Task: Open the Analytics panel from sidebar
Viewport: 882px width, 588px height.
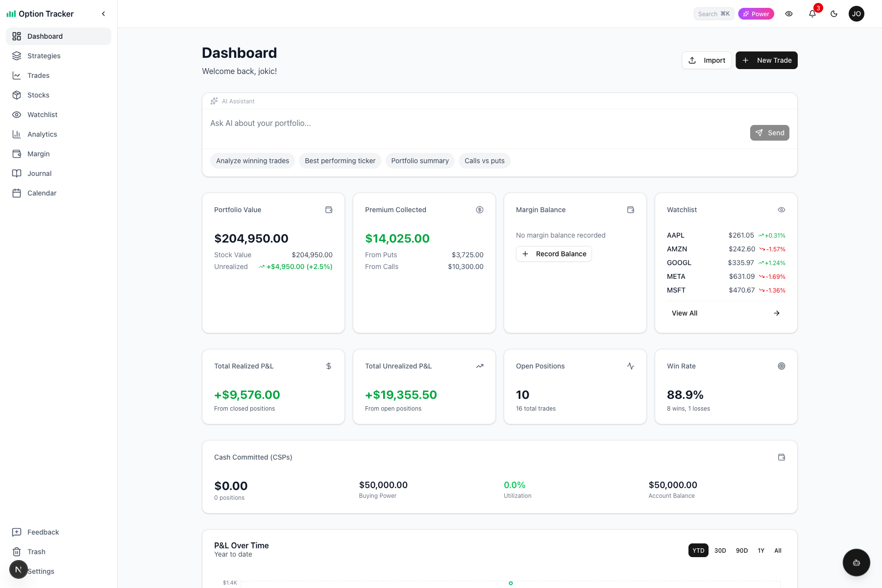Action: [42, 134]
